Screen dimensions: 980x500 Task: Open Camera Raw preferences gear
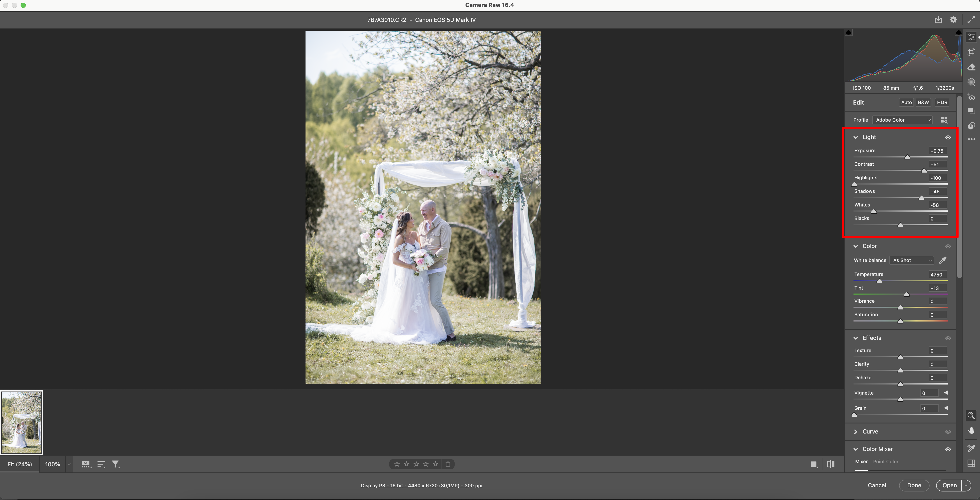(953, 20)
